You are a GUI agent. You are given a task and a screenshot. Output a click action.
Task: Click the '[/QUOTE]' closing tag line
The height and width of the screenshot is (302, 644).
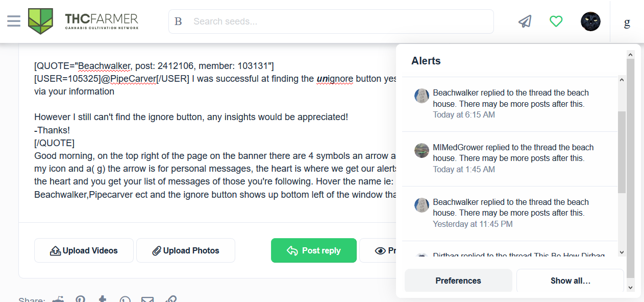(54, 143)
